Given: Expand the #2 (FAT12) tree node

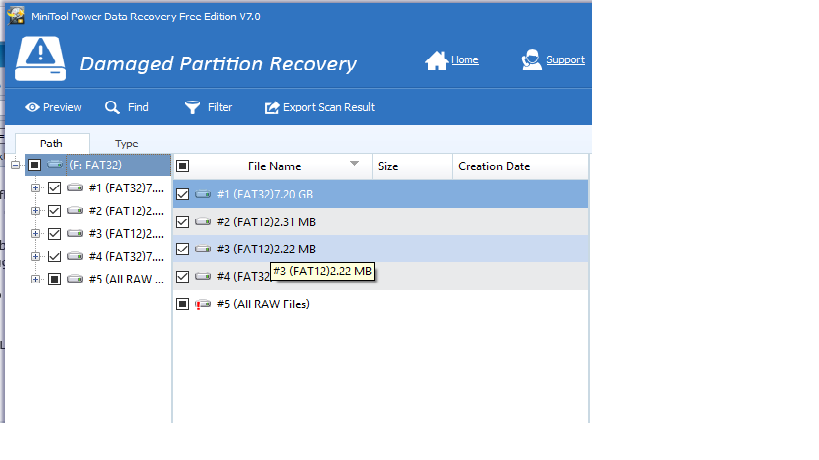Looking at the screenshot, I should [35, 211].
